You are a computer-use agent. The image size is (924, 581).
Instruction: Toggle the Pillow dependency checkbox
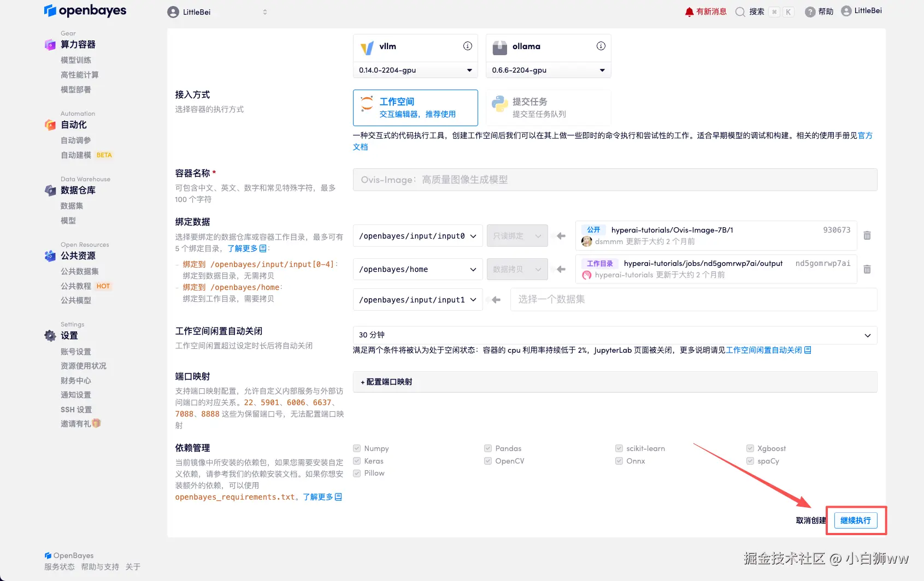tap(357, 473)
